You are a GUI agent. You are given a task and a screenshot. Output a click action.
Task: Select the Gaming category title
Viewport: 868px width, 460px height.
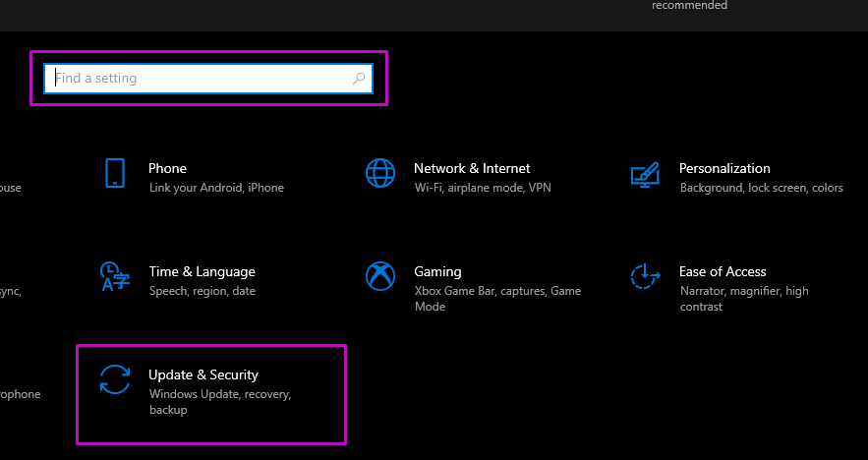click(437, 272)
